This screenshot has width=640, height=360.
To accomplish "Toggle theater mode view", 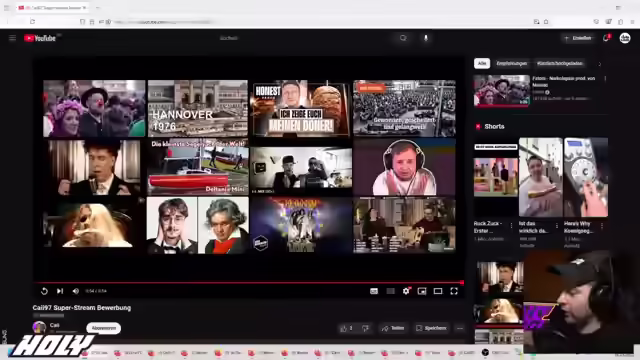I will pos(438,291).
